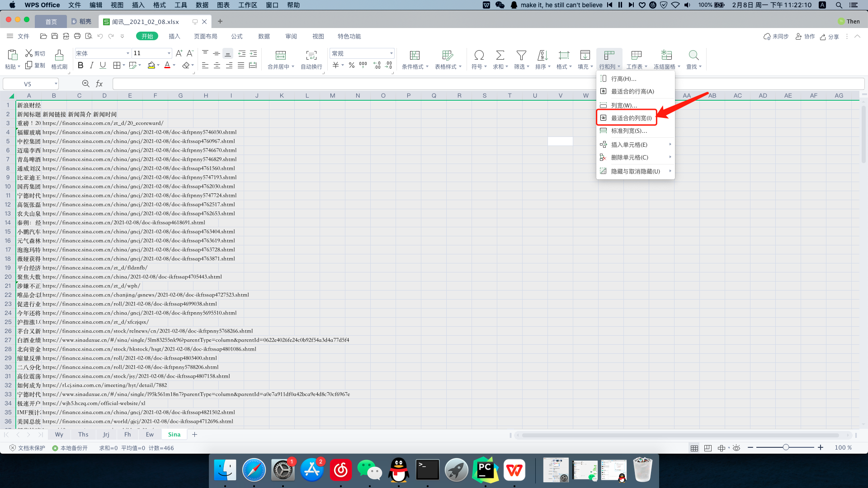Open the Insert (插入) ribbon tab
This screenshot has width=868, height=488.
pyautogui.click(x=174, y=36)
